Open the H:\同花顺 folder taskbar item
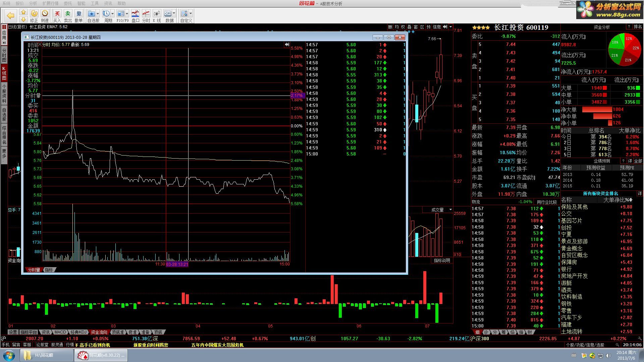 tap(47, 355)
